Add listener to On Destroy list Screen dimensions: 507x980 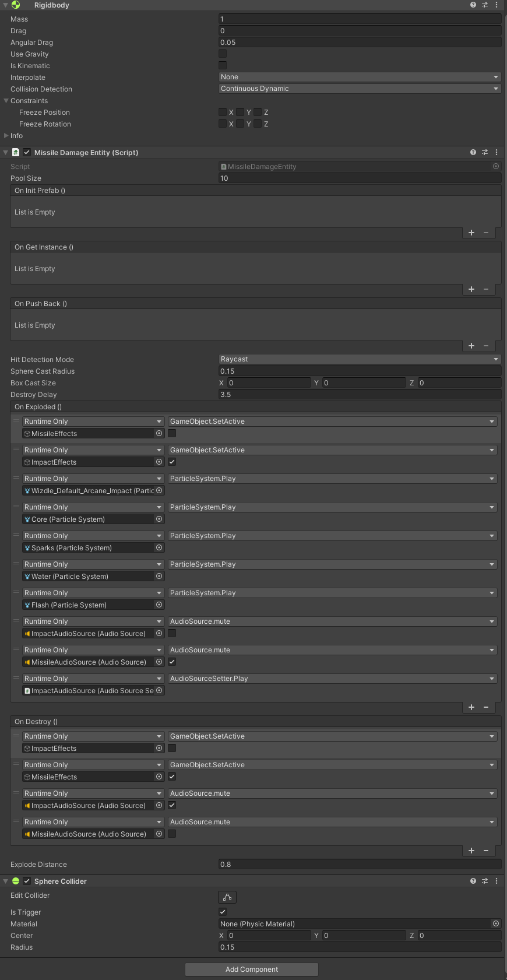pyautogui.click(x=471, y=851)
